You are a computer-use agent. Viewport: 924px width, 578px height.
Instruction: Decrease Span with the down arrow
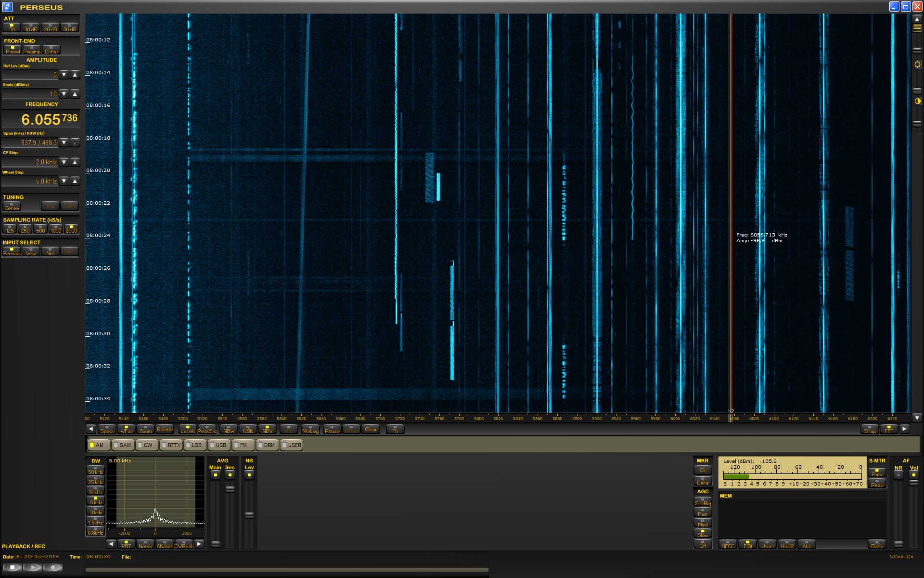(x=64, y=143)
